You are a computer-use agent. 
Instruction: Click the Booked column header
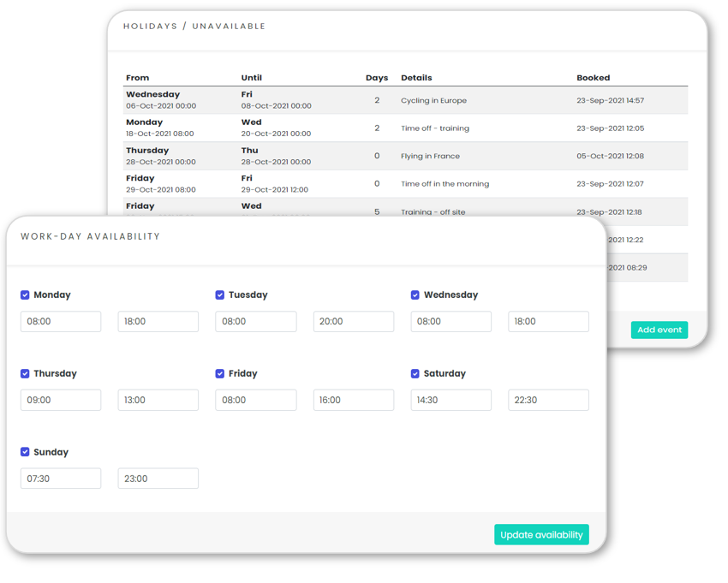(x=593, y=77)
